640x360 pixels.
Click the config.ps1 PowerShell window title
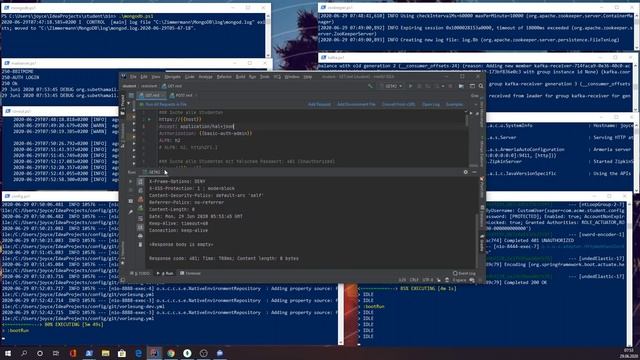21,196
